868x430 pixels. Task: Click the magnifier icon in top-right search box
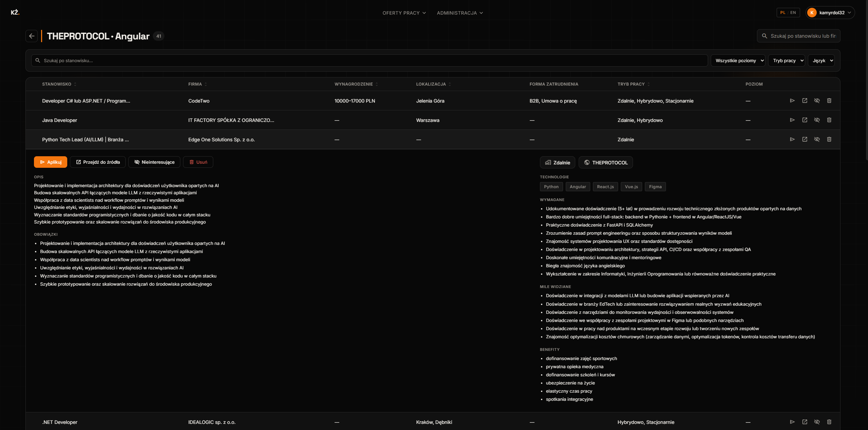tap(764, 36)
